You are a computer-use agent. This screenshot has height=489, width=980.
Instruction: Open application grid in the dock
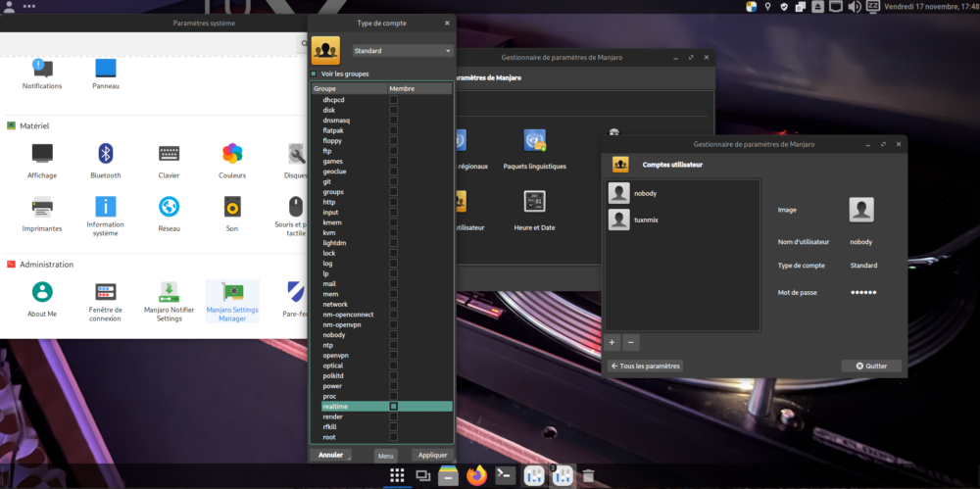(x=397, y=475)
